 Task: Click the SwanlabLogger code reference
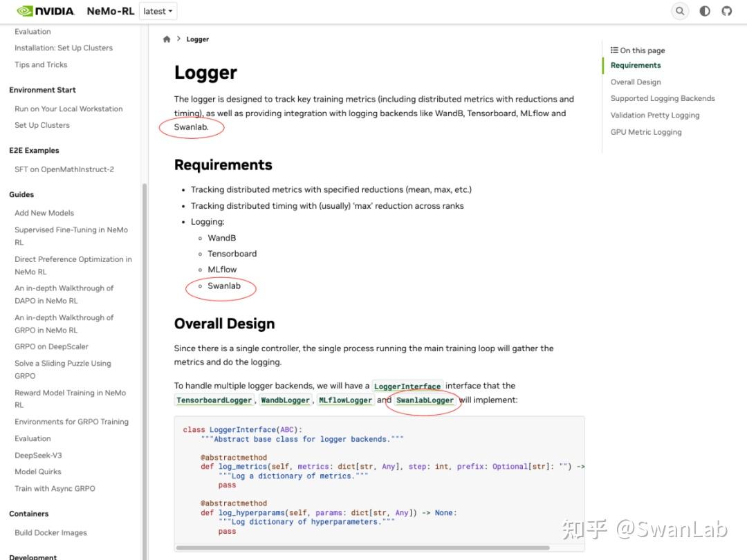click(x=425, y=400)
